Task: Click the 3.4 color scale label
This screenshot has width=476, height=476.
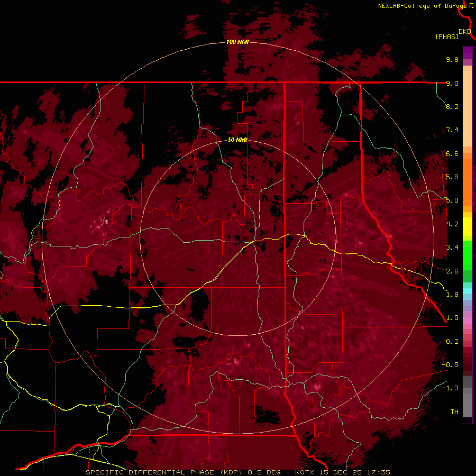Action: pos(452,248)
